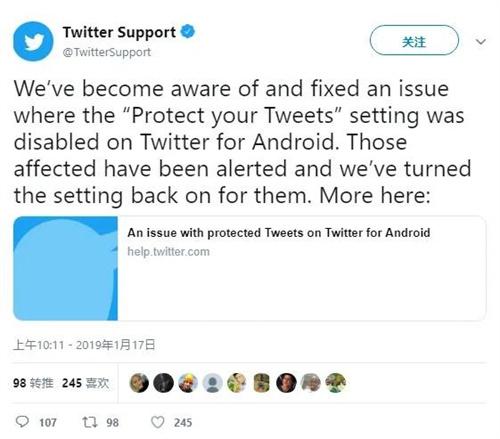Open the Twitter Support display name

[x=119, y=32]
